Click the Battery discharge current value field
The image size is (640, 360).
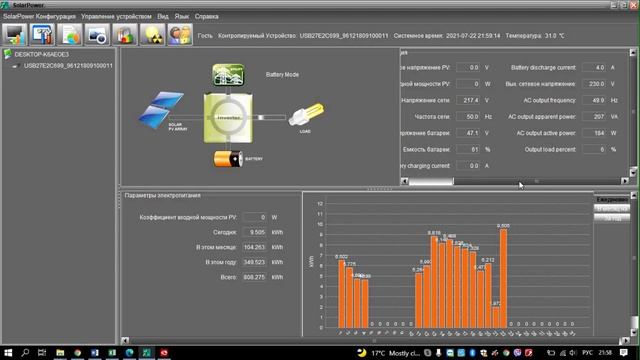pyautogui.click(x=594, y=67)
